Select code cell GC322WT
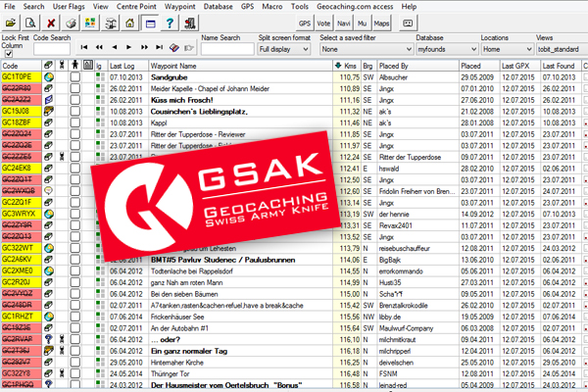The height and width of the screenshot is (392, 588). tap(21, 248)
